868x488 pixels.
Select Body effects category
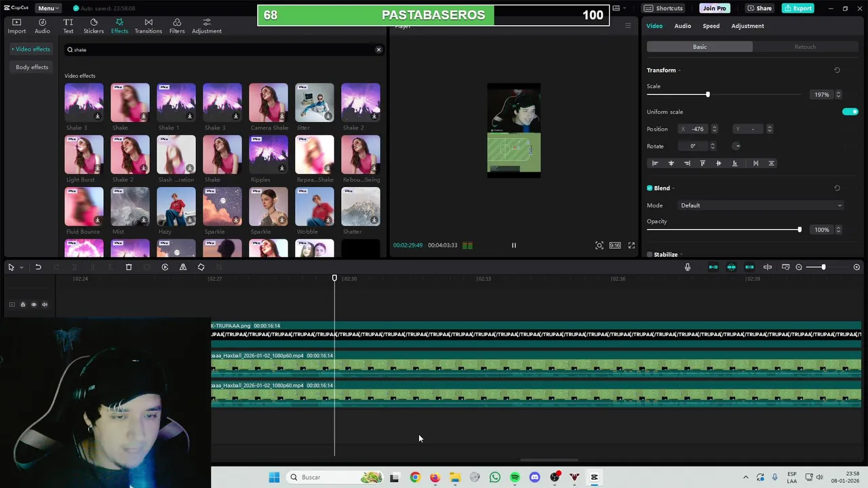point(32,67)
